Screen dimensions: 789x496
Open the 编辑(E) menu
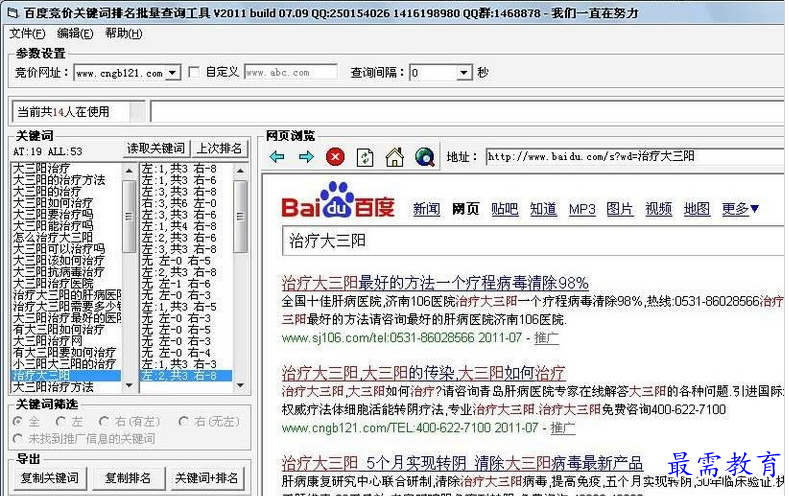pyautogui.click(x=75, y=34)
